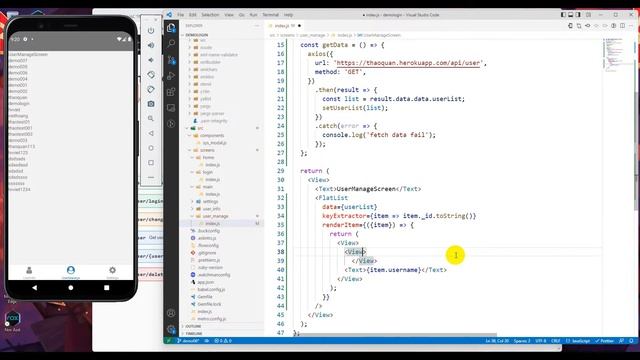Tap the phone's Android home navigation button
This screenshot has height=360, width=640.
point(71,288)
